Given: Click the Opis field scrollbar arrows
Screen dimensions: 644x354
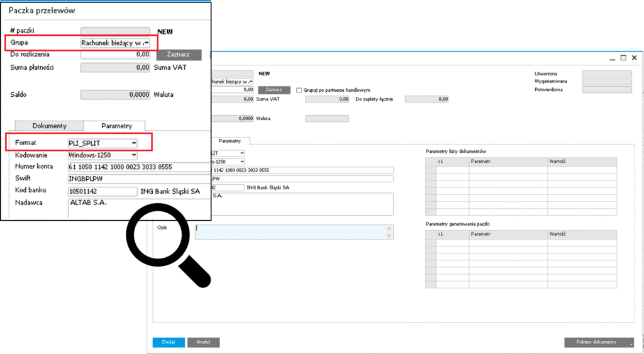Looking at the screenshot, I should (x=390, y=231).
